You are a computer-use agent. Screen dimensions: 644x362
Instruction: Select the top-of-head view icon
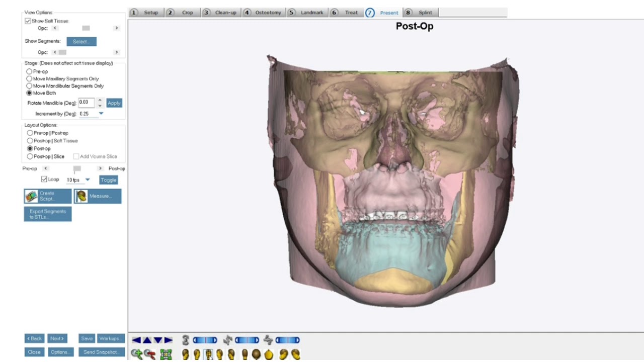point(257,354)
